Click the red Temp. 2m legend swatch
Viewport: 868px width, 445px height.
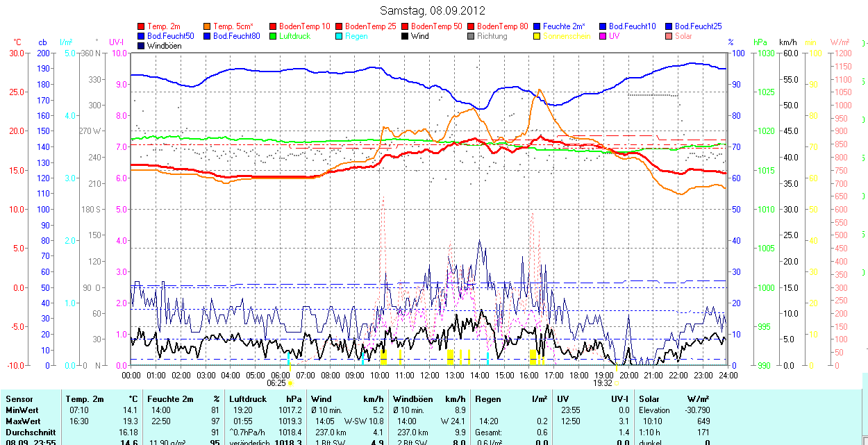tap(142, 26)
